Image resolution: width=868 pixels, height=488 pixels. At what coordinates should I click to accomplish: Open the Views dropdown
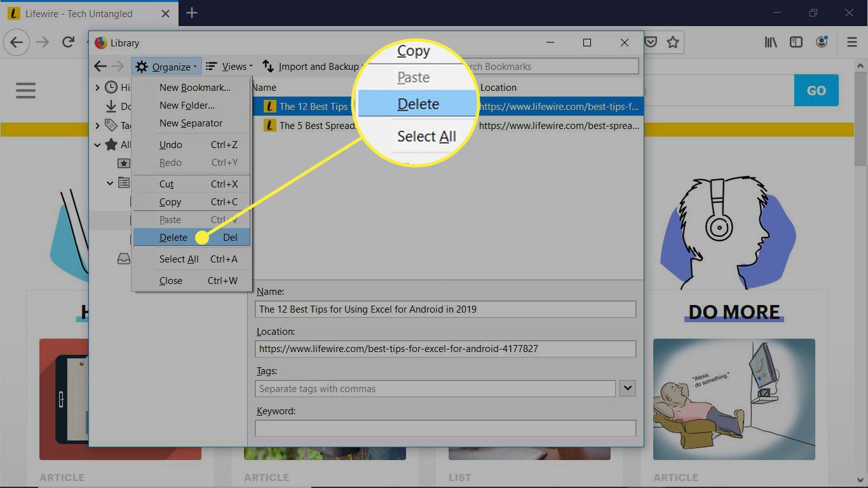[x=229, y=66]
